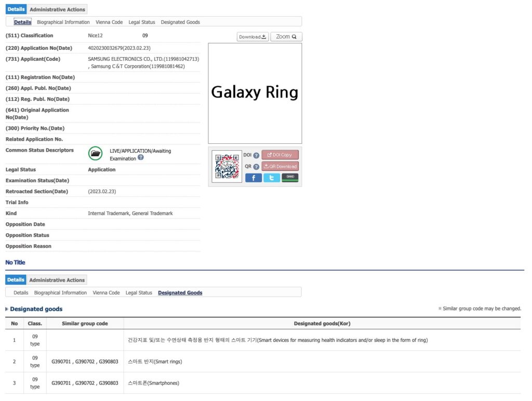This screenshot has height=401, width=532.
Task: Open upper Legal Status sub-tab
Action: pos(142,22)
